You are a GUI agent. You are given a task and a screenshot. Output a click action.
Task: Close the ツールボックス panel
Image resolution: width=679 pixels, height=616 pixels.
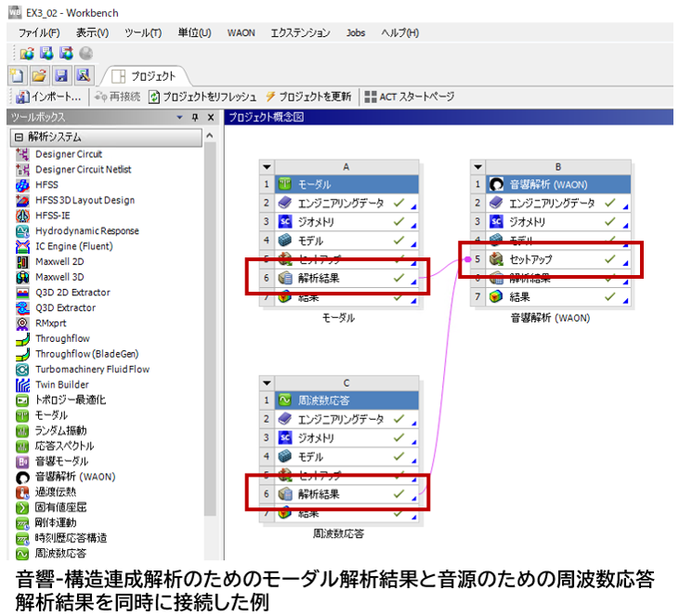pos(211,117)
